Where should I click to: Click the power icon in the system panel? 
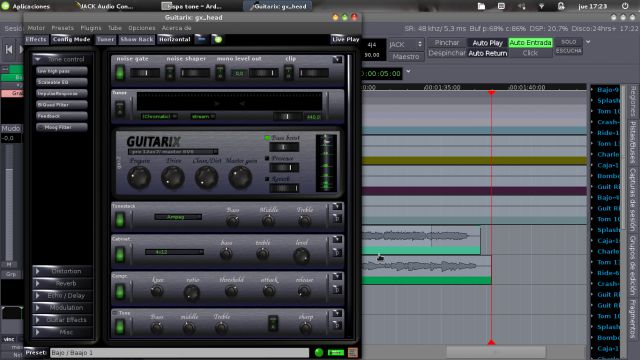(624, 6)
